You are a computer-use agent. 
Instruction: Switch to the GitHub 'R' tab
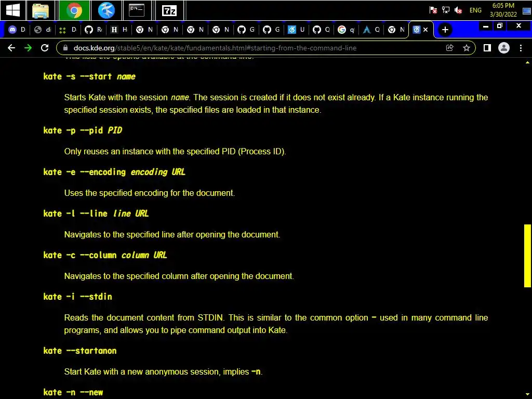coord(94,30)
